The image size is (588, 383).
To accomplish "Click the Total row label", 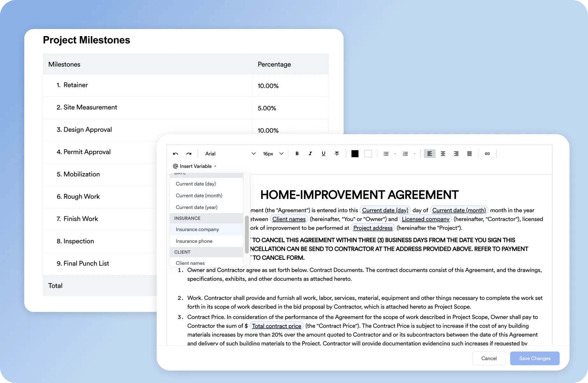I will pos(55,286).
